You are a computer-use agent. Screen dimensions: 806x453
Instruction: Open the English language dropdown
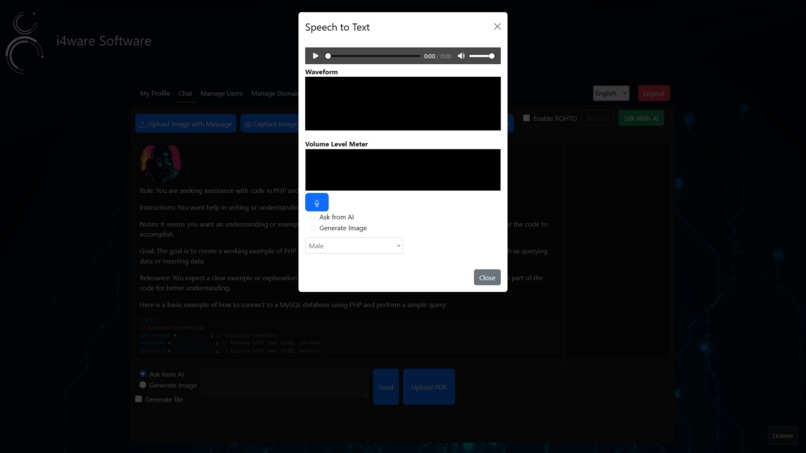point(611,93)
